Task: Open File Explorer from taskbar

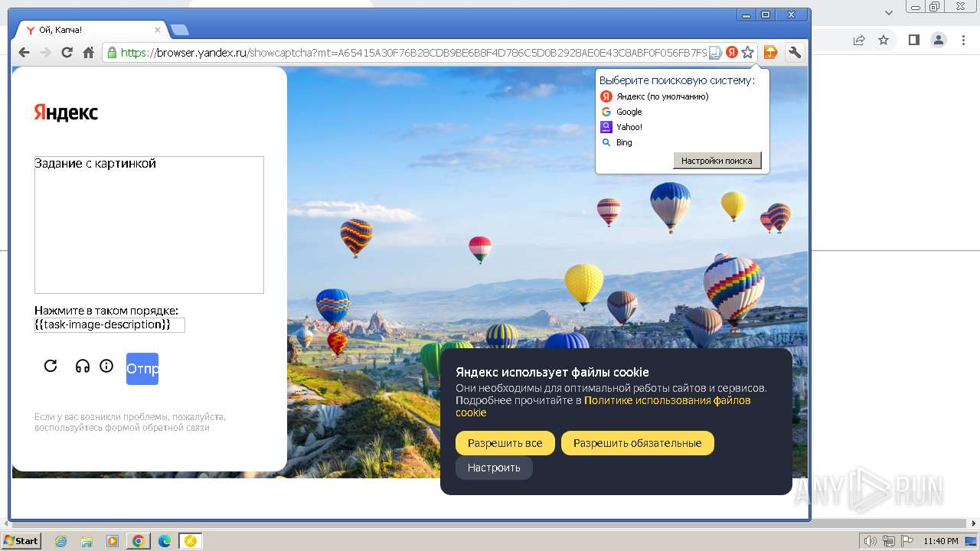Action: click(87, 541)
